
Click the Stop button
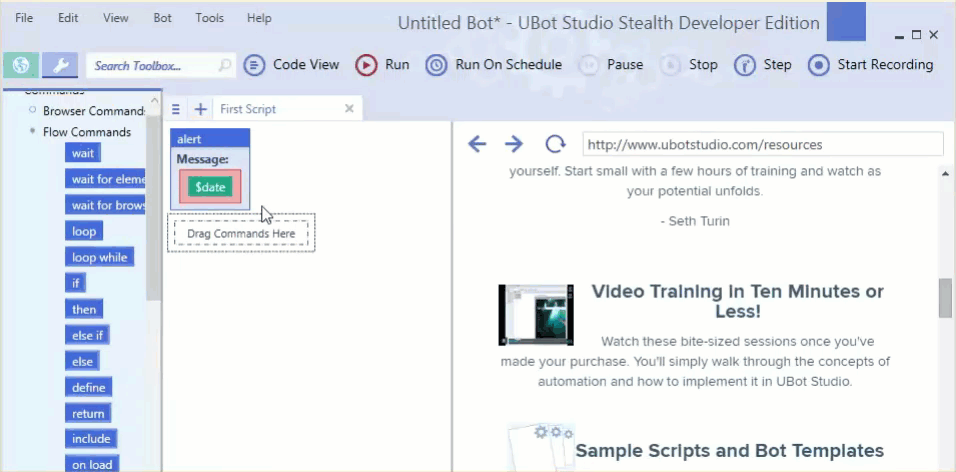coord(689,65)
